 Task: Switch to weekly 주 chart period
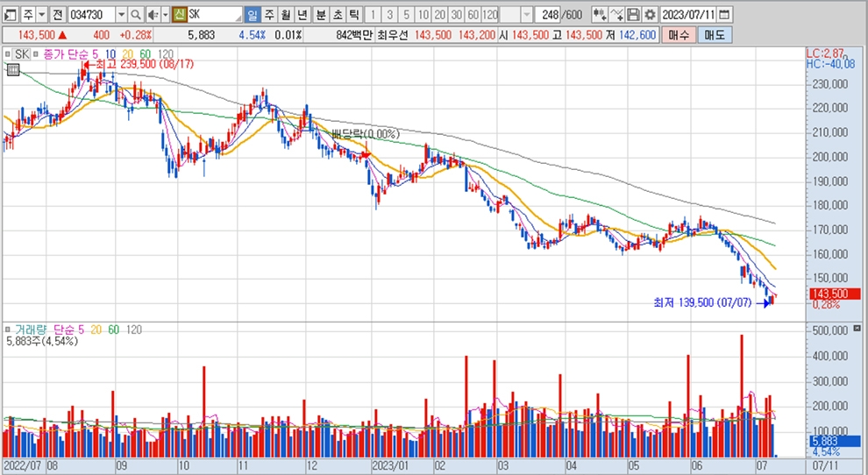tap(268, 15)
